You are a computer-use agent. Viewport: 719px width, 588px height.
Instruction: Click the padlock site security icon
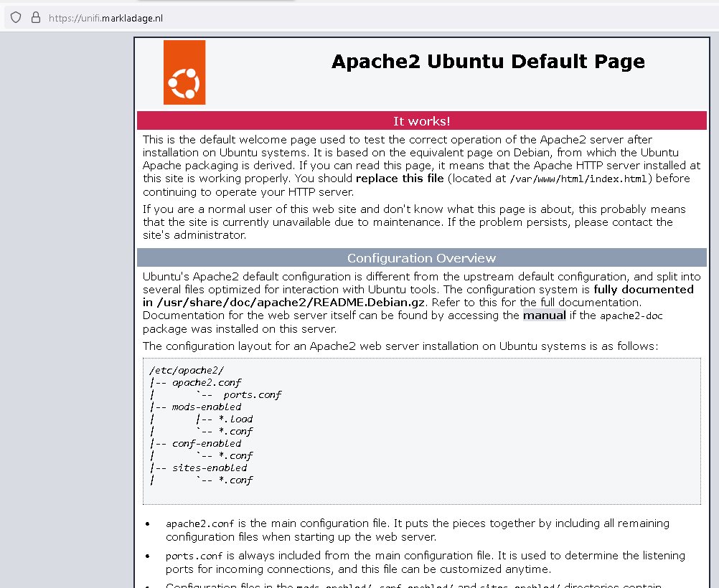pyautogui.click(x=36, y=18)
